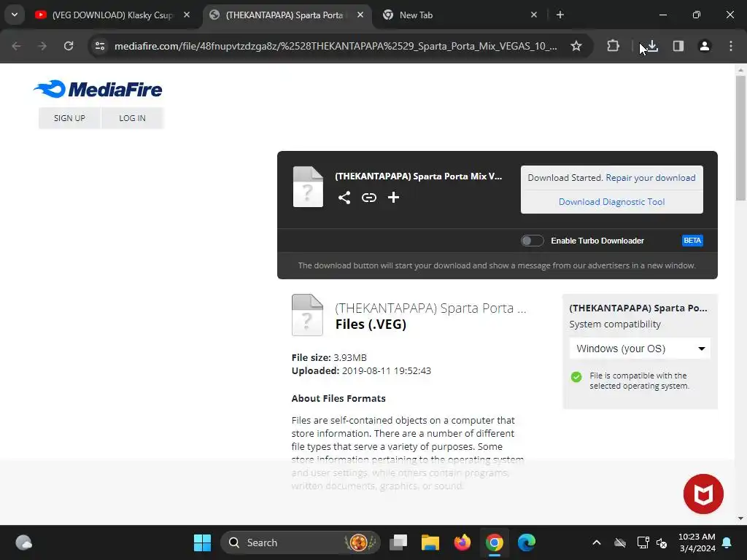
Task: Show hidden system tray icons
Action: (x=597, y=542)
